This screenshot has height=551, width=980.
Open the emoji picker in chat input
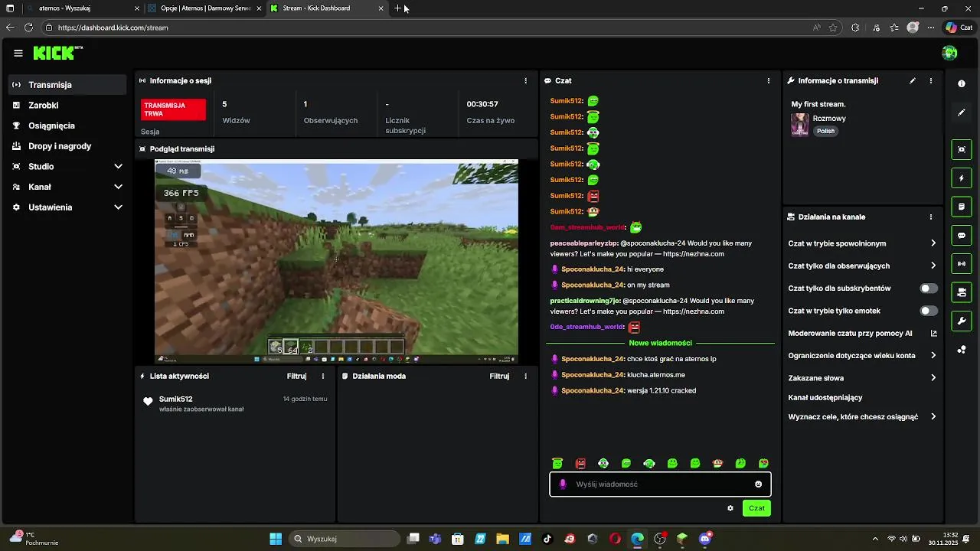759,484
